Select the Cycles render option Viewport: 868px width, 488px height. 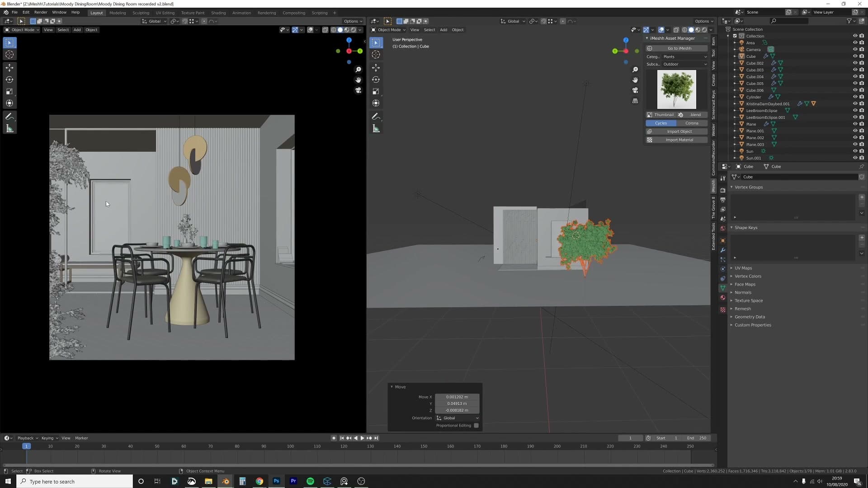(x=661, y=123)
